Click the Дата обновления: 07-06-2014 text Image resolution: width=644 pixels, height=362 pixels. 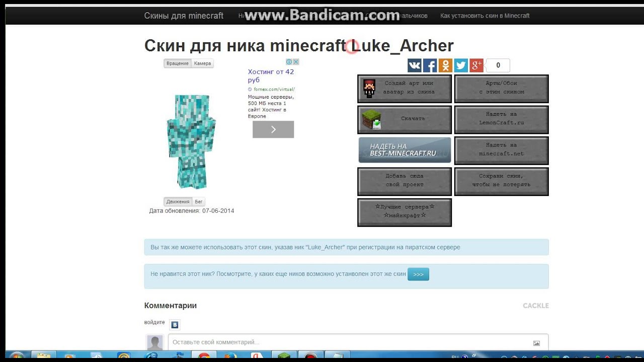click(192, 211)
